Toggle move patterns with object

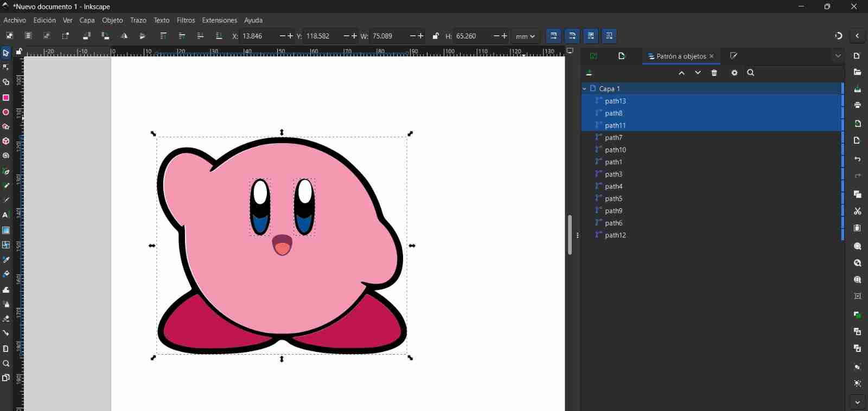click(609, 36)
